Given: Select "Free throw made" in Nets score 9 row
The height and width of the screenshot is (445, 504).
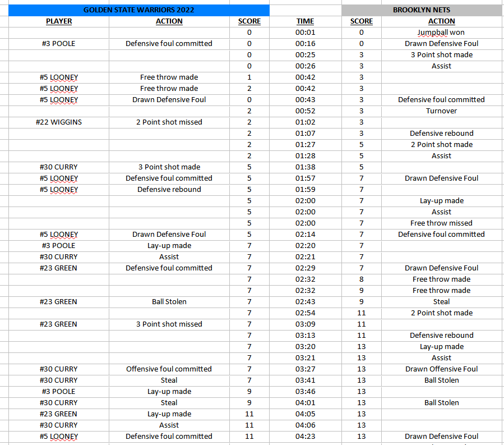Looking at the screenshot, I should (x=442, y=291).
